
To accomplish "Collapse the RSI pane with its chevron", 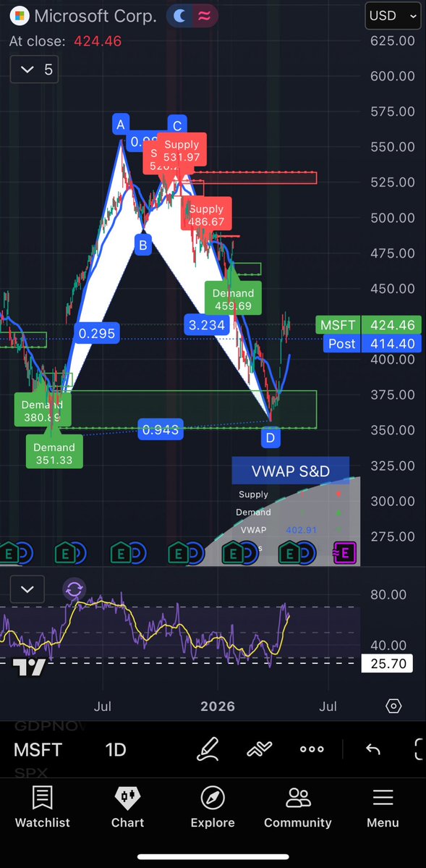I will (27, 589).
